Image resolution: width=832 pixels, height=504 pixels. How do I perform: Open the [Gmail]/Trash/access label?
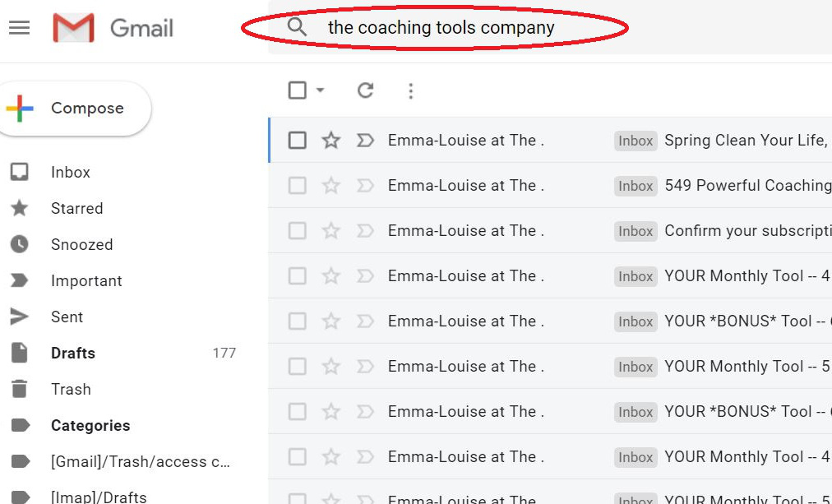[x=141, y=461]
